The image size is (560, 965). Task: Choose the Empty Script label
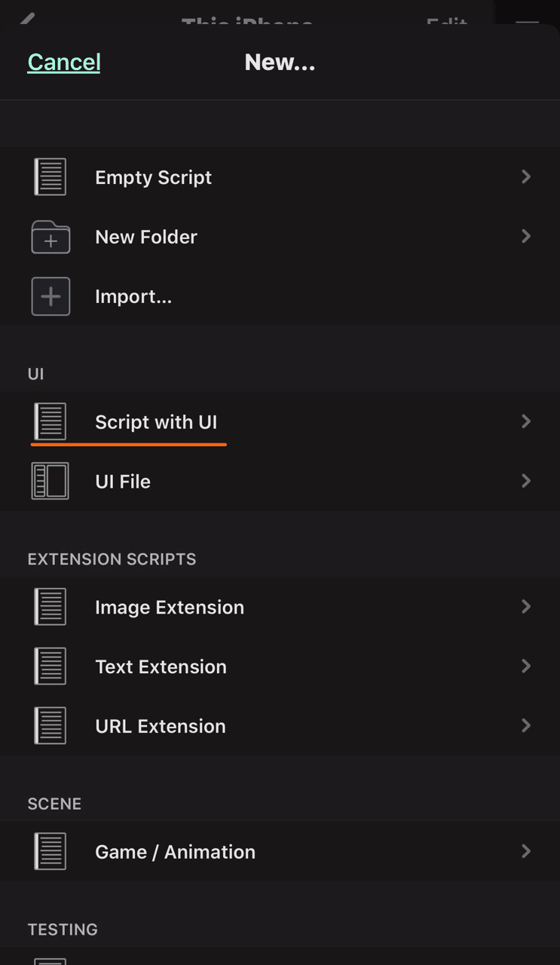point(153,177)
